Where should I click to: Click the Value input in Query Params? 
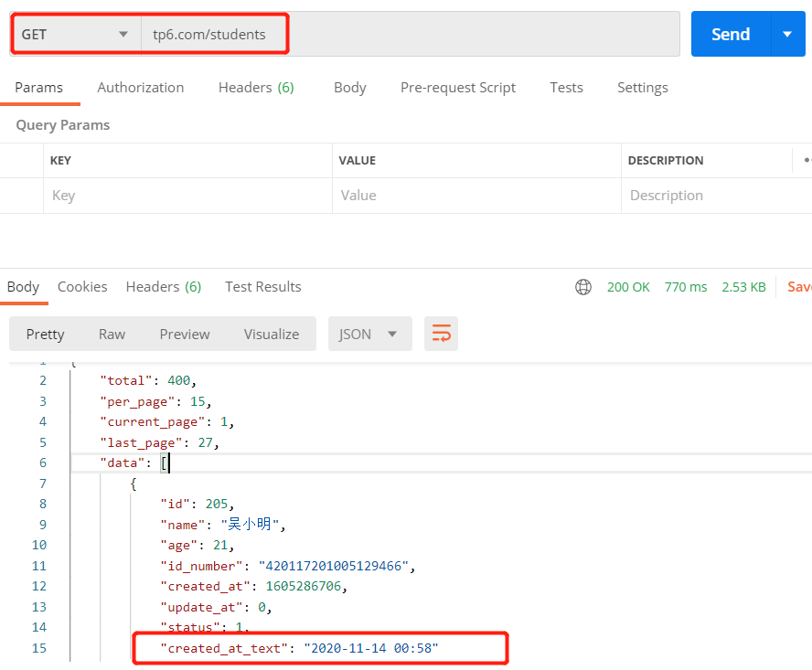click(x=476, y=196)
